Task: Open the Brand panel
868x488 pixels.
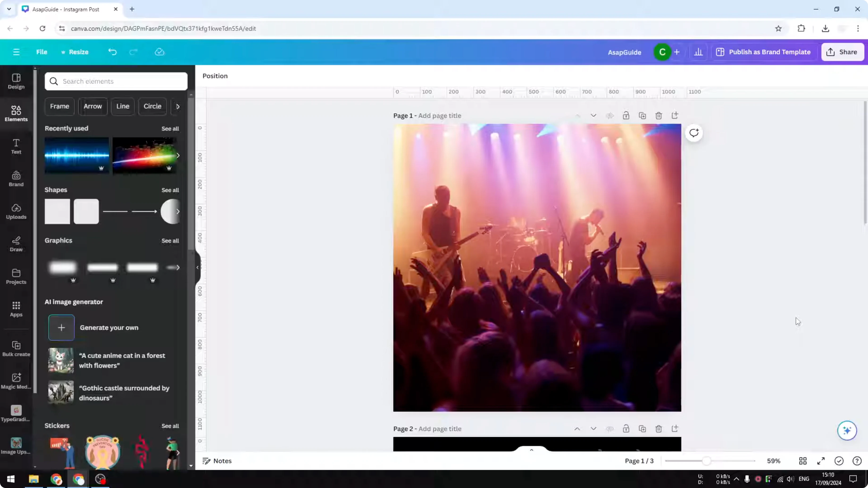Action: tap(16, 179)
